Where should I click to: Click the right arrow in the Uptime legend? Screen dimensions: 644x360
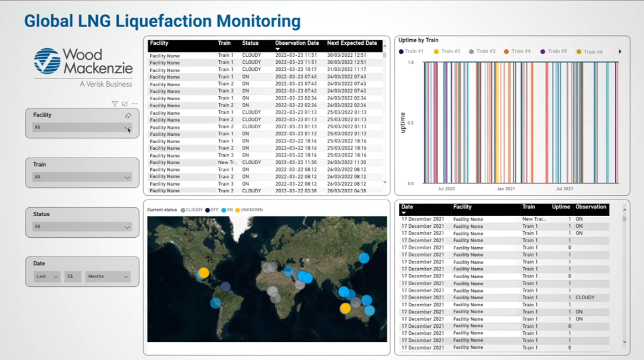point(620,51)
